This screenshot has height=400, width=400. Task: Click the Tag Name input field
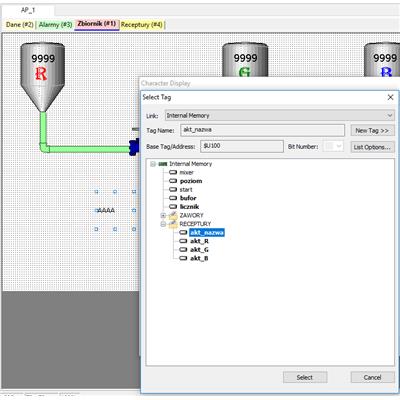pos(262,130)
